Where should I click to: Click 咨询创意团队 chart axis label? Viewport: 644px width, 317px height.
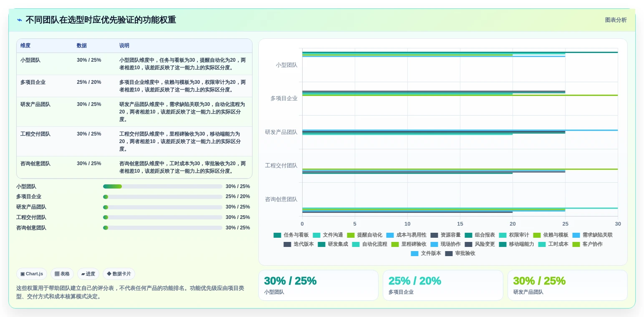(282, 199)
